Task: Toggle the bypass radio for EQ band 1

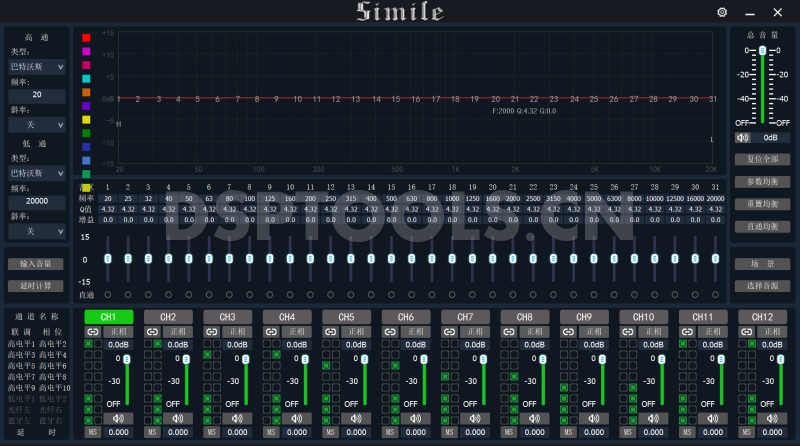Action: point(107,295)
